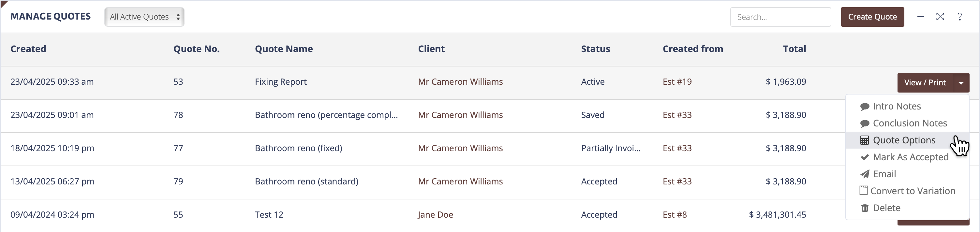Click the Email paper plane icon
The height and width of the screenshot is (232, 980).
coord(864,174)
